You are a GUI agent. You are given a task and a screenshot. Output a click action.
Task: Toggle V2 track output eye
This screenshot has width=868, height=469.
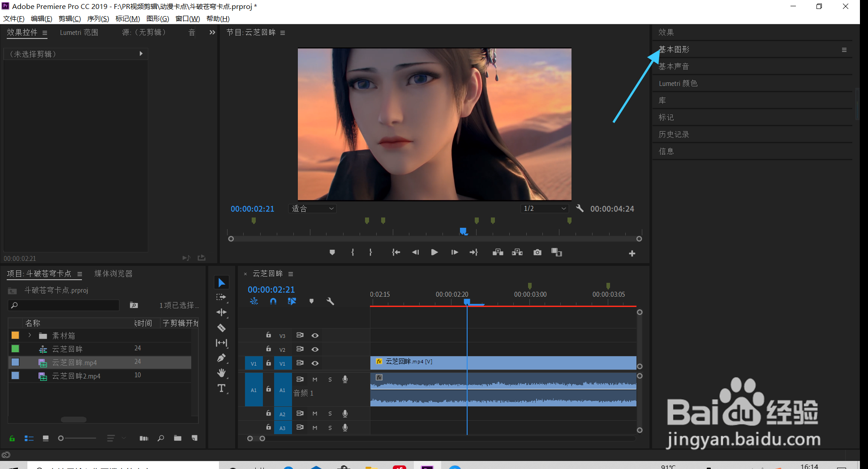coord(315,349)
